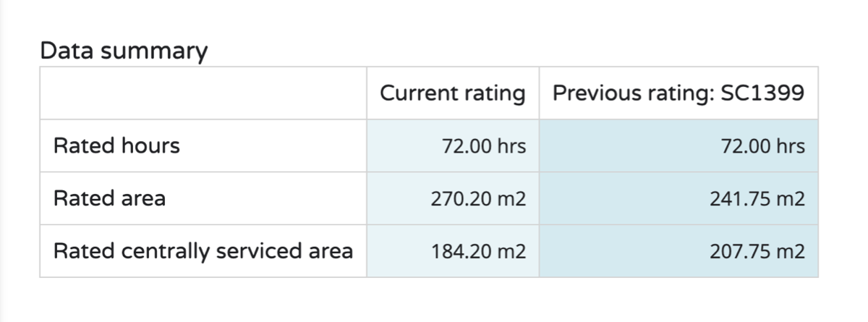Click the blank area right of the Data summary heading
Viewport: 868px width, 322px height.
[506, 43]
